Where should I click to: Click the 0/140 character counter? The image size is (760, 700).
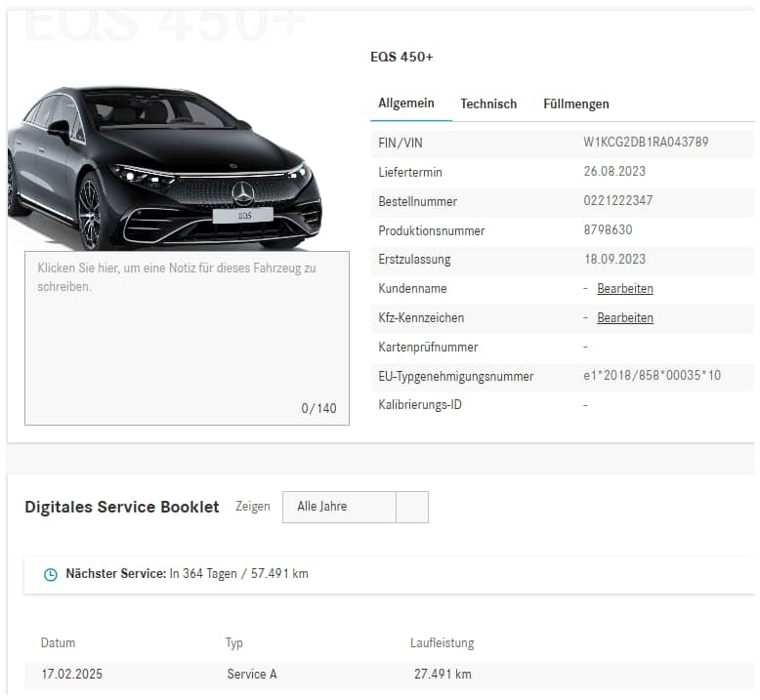(318, 408)
